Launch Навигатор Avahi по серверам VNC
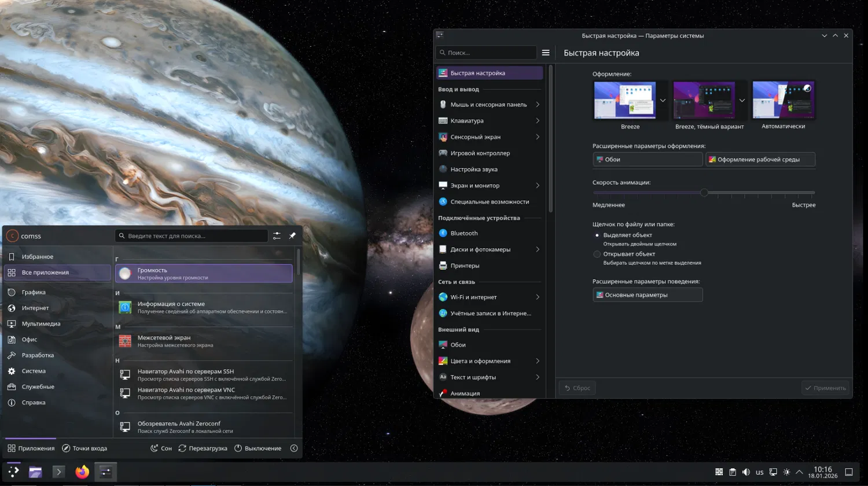Screen dimensions: 868x486 (204, 393)
